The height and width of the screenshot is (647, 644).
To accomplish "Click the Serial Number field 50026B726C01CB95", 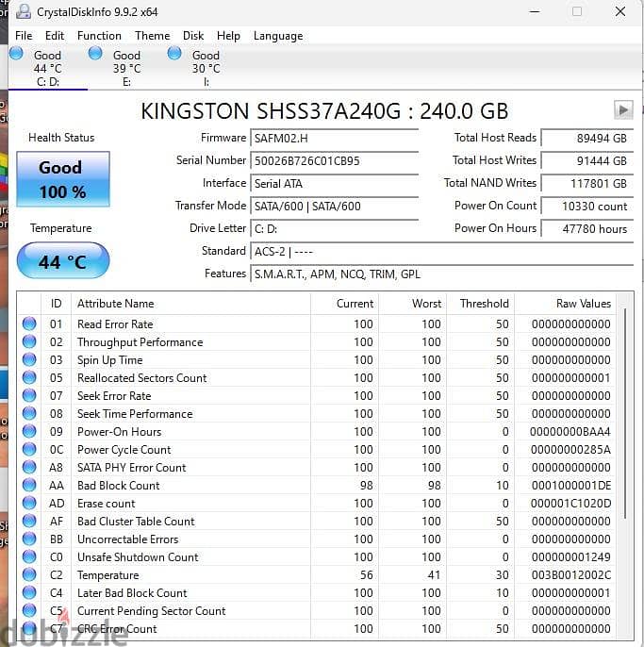I will [x=334, y=160].
